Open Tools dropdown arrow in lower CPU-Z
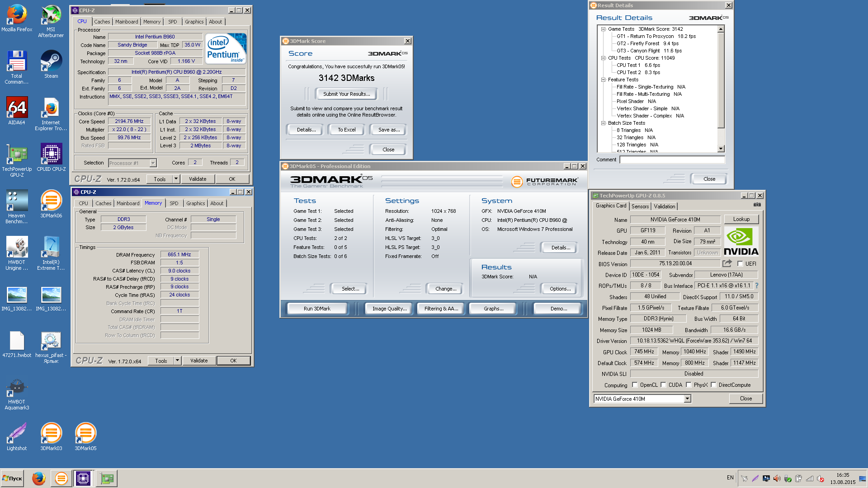This screenshot has width=868, height=488. coord(177,361)
